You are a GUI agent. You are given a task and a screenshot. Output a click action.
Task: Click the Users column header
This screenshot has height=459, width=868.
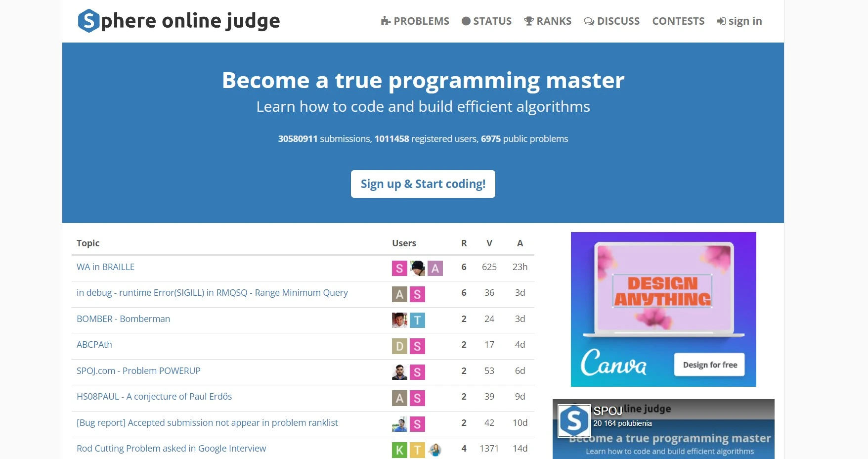[x=404, y=243]
